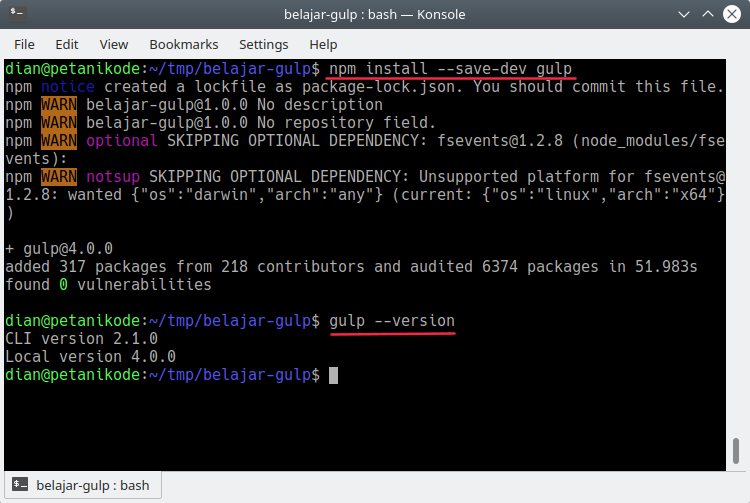The height and width of the screenshot is (503, 750).
Task: Click the terminal icon on the bash tab
Action: pyautogui.click(x=20, y=484)
